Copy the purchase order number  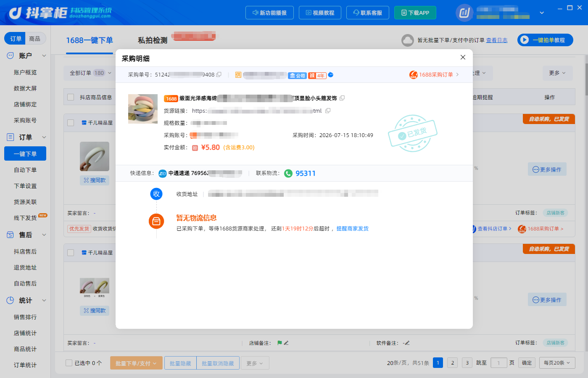[x=219, y=74]
